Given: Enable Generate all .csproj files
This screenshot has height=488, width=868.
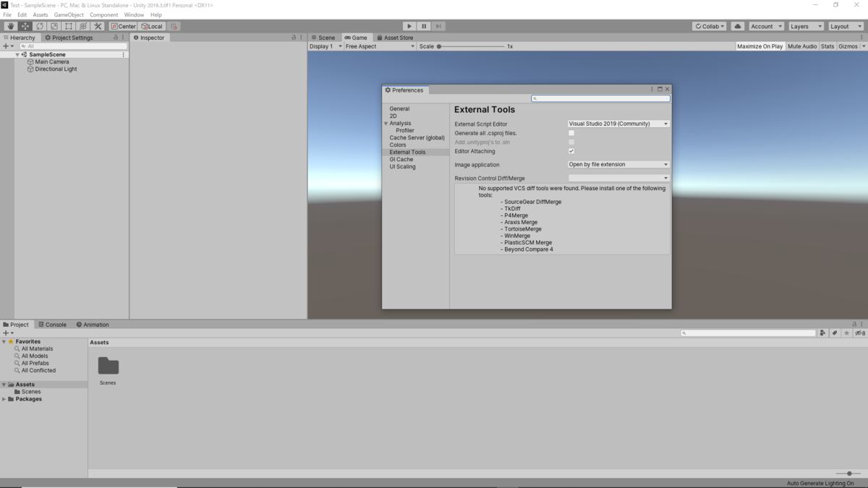Looking at the screenshot, I should tap(571, 133).
